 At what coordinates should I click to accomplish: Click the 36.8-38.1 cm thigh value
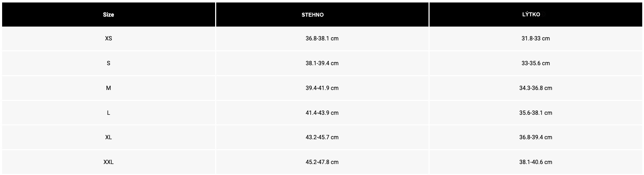(x=322, y=39)
